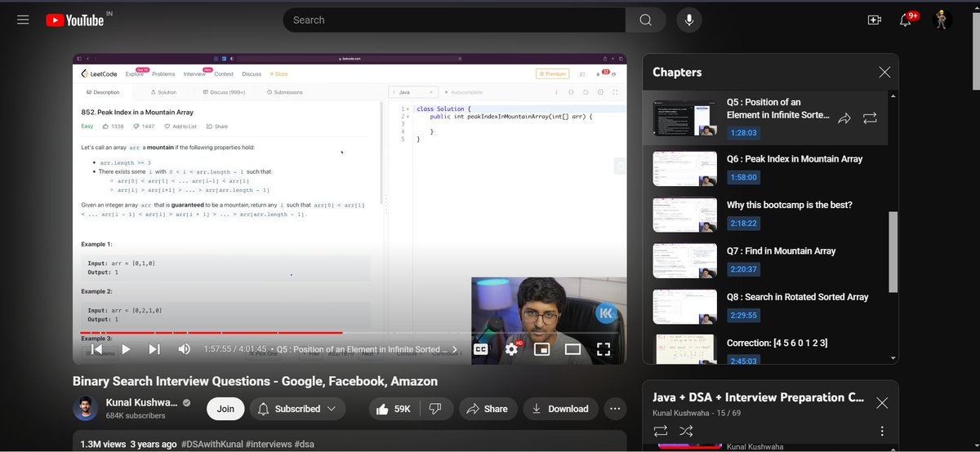Viewport: 980px width, 452px height.
Task: Open Java + DSA + Interview Preparation playlist title
Action: click(x=758, y=397)
